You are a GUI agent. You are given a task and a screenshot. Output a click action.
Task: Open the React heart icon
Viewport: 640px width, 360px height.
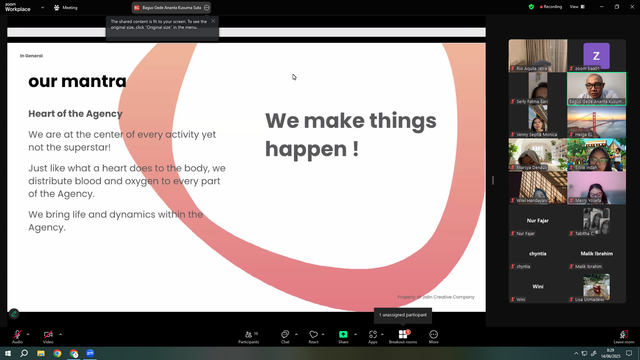point(313,334)
